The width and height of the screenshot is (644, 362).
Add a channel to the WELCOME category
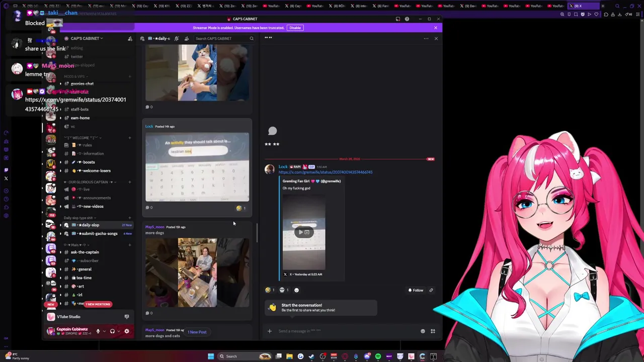click(x=129, y=138)
